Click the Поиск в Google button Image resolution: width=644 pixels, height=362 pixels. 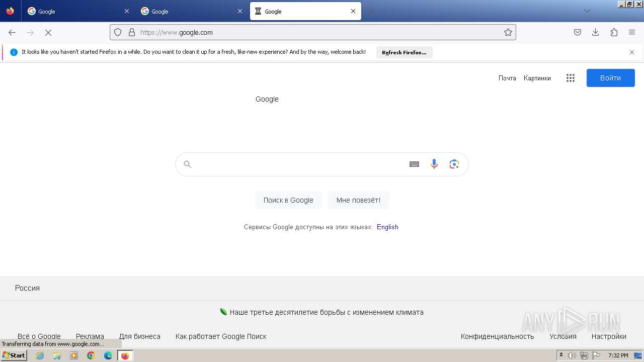(x=288, y=200)
